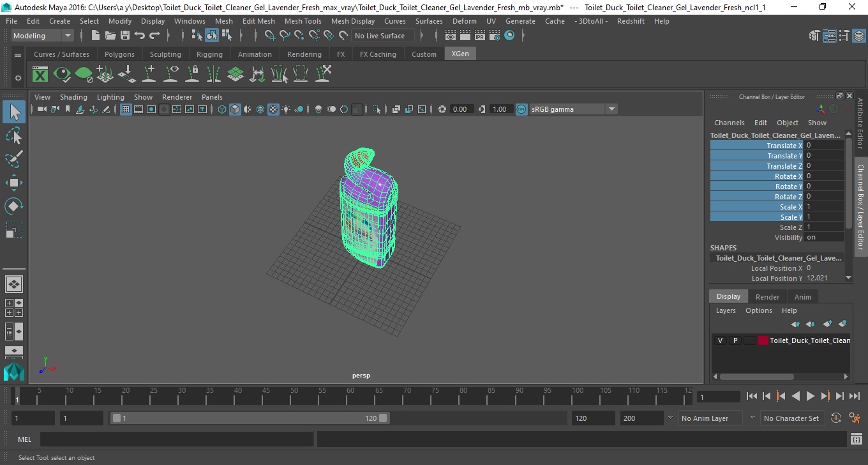Switch to the Polygons shelf tab

tap(119, 54)
